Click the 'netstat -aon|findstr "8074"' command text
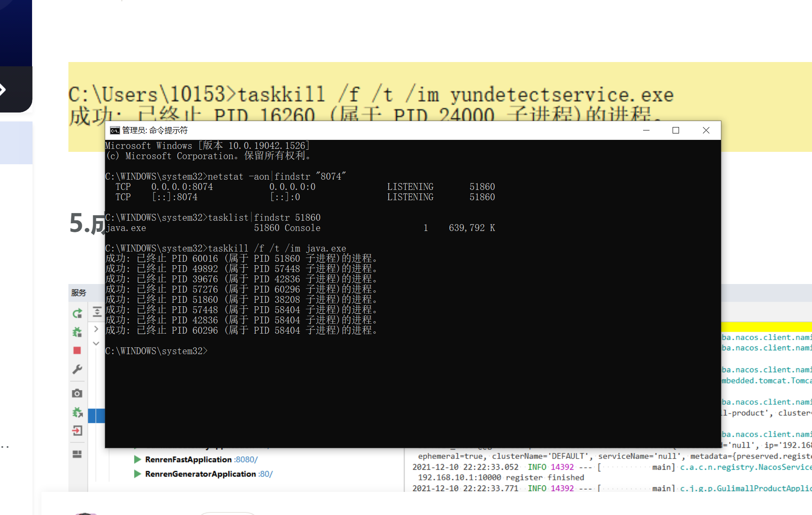The width and height of the screenshot is (812, 515). pyautogui.click(x=277, y=177)
